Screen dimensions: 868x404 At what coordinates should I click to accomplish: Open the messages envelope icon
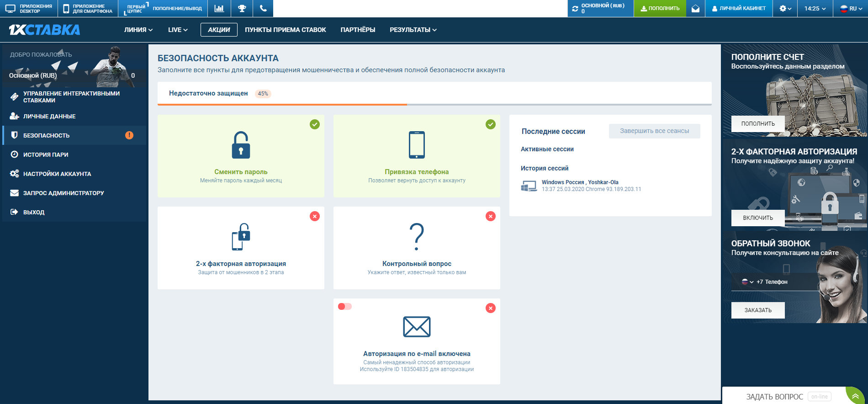695,8
